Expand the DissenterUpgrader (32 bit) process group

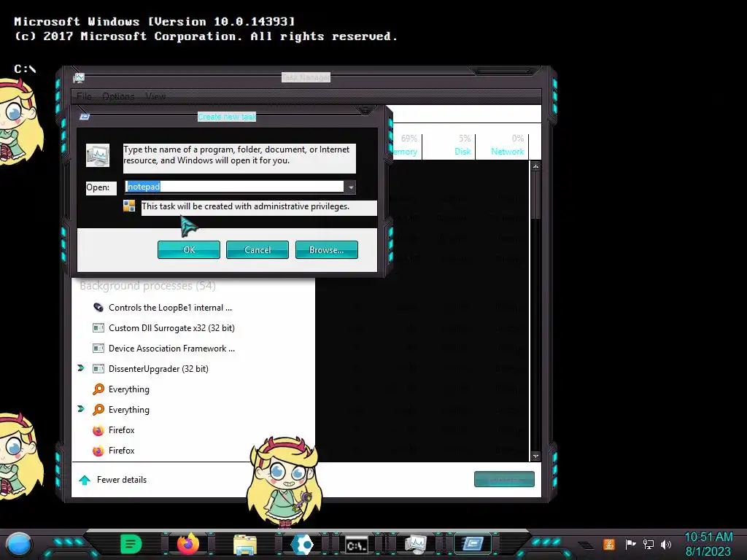pyautogui.click(x=81, y=368)
